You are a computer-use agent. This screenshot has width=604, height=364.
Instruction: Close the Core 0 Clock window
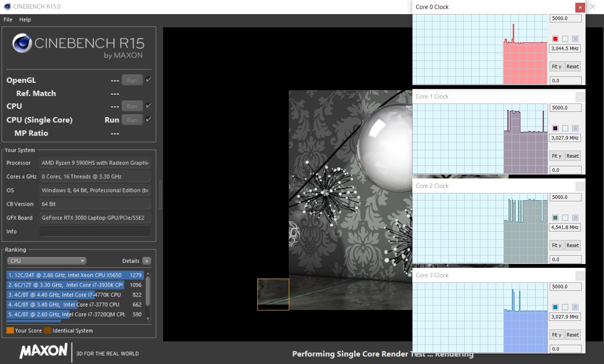click(x=580, y=7)
